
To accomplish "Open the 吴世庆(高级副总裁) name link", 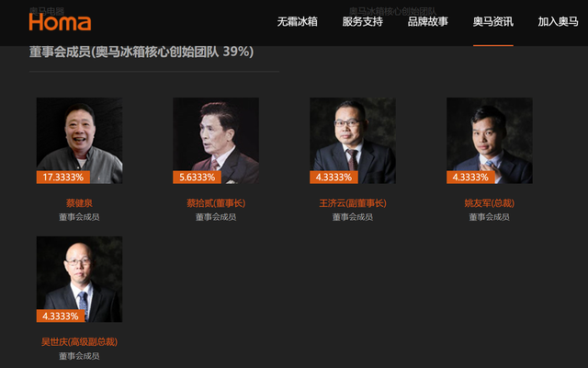I will 79,341.
